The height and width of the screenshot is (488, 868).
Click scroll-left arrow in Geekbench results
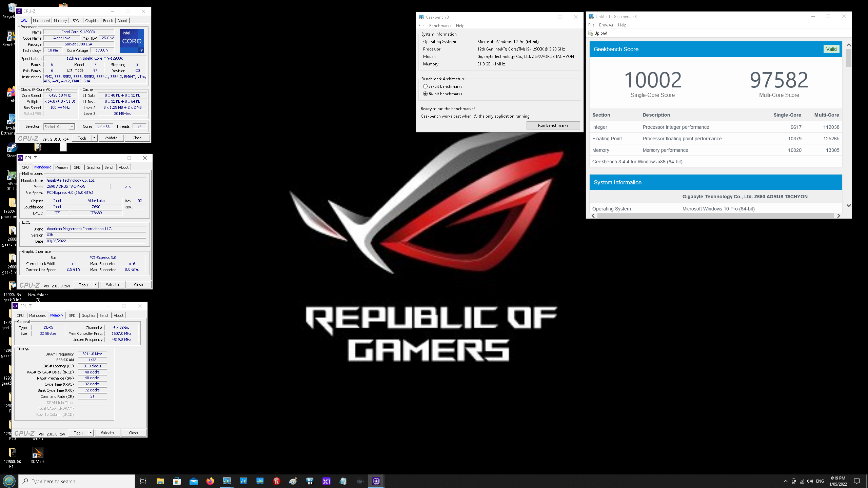593,216
